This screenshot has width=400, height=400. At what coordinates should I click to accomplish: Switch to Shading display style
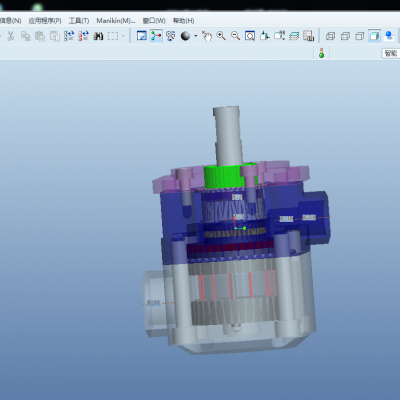374,36
